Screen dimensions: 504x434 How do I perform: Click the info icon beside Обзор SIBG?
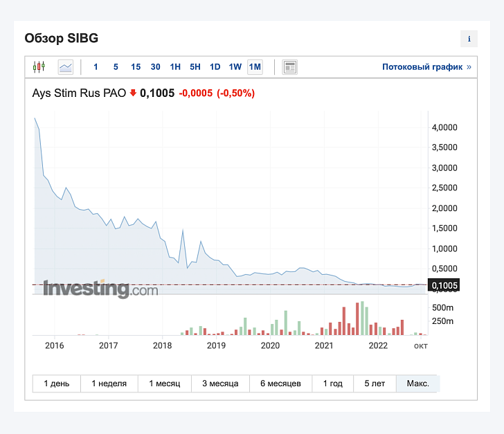[469, 39]
